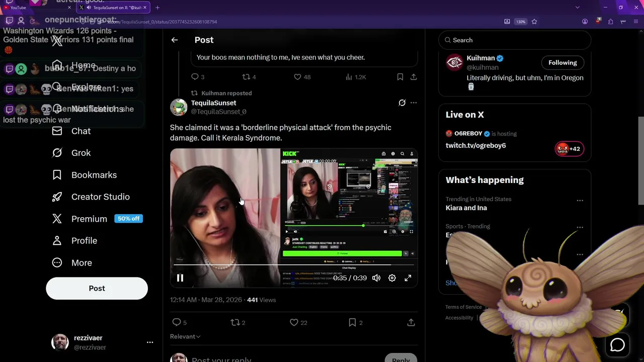Screen dimensions: 644x362
Task: Open the browser extensions puzzle icon
Action: (x=610, y=22)
